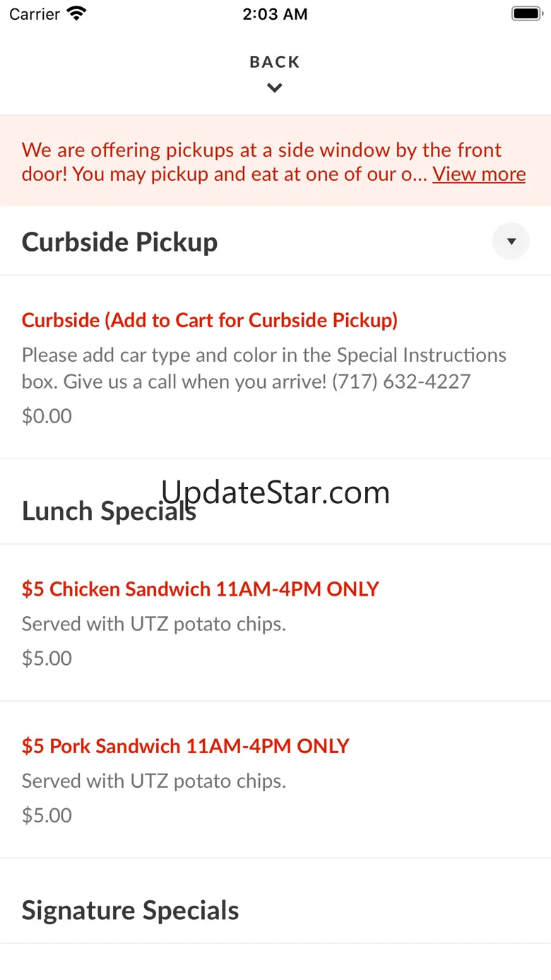The width and height of the screenshot is (551, 980).
Task: Tap the Curbside Pickup section heading
Action: click(120, 242)
